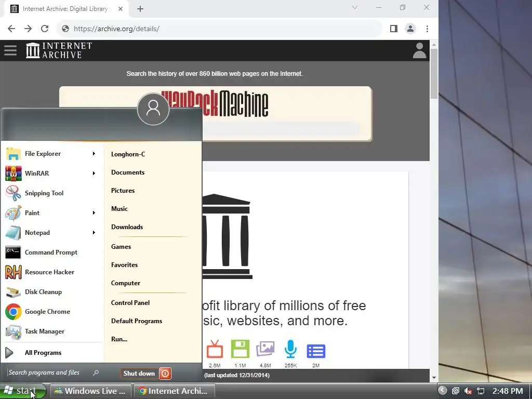Open Favorites from start menu
The image size is (532, 399).
124,265
